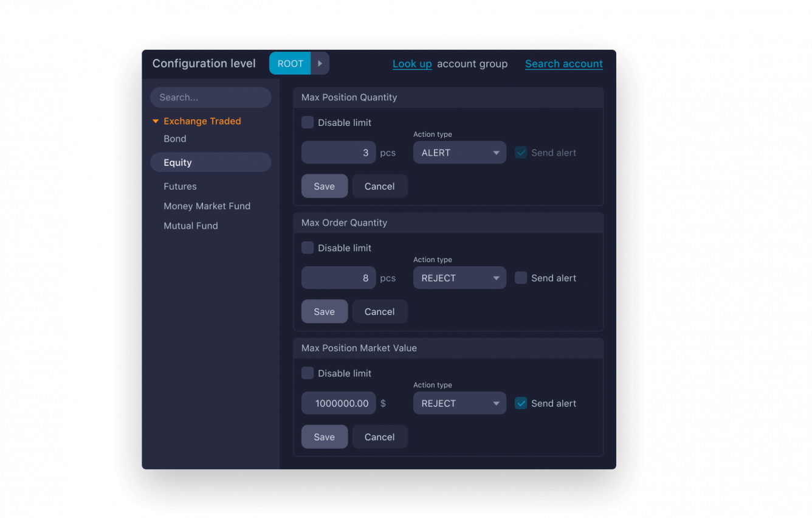Screen dimensions: 812x518
Task: Select Futures in the sidebar
Action: 180,186
